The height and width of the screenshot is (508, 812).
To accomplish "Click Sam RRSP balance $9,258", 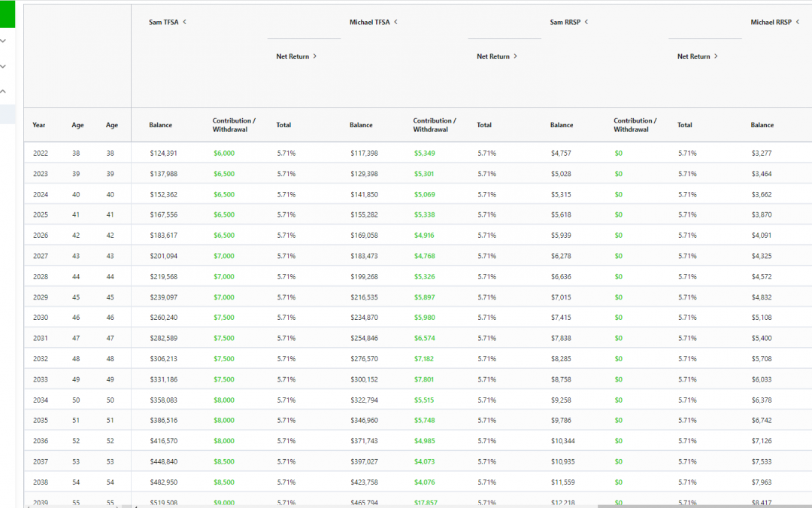I will click(x=562, y=400).
